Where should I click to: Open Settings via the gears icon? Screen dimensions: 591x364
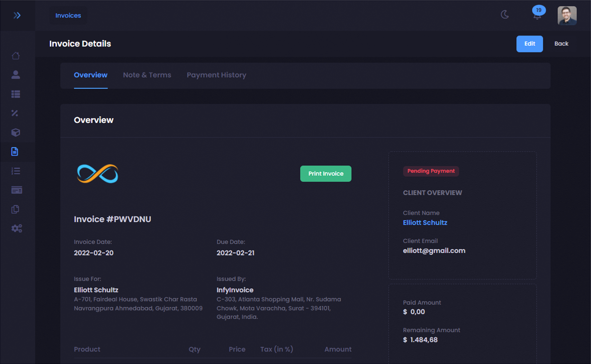[16, 228]
